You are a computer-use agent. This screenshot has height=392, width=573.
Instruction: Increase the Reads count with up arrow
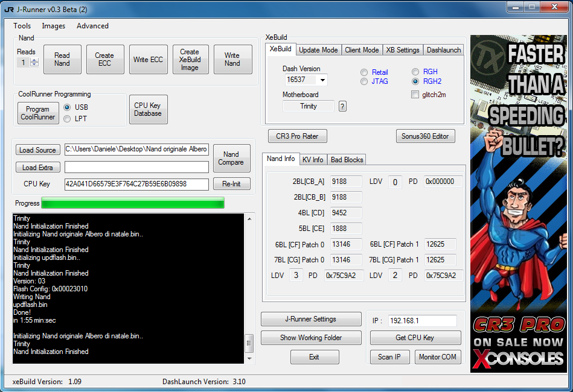click(34, 60)
